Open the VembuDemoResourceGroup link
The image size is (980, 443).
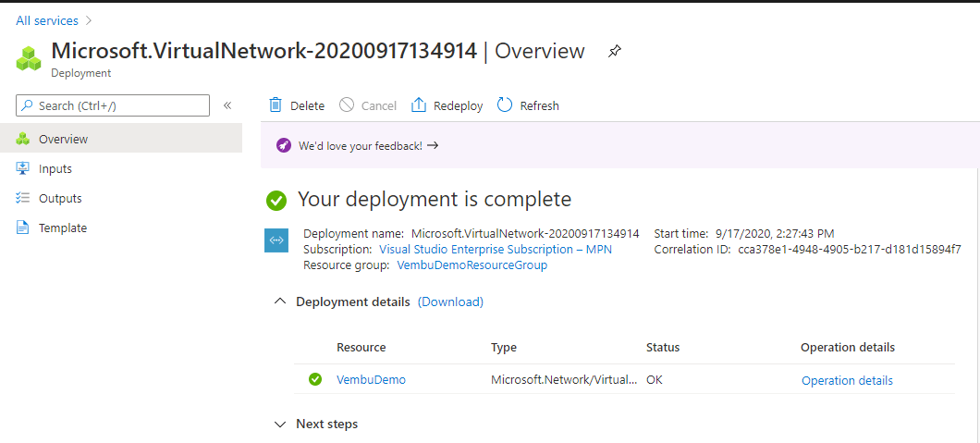pyautogui.click(x=472, y=265)
